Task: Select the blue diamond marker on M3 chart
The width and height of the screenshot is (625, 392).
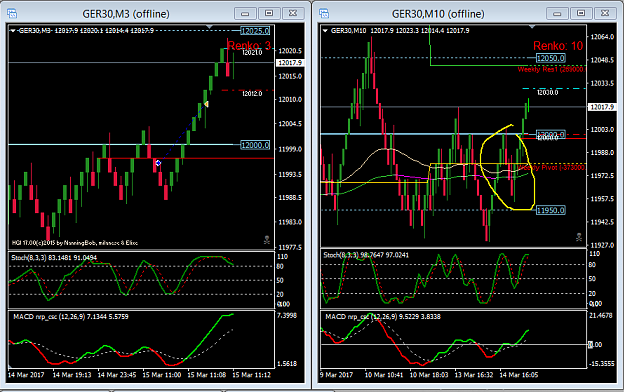Action: point(158,163)
